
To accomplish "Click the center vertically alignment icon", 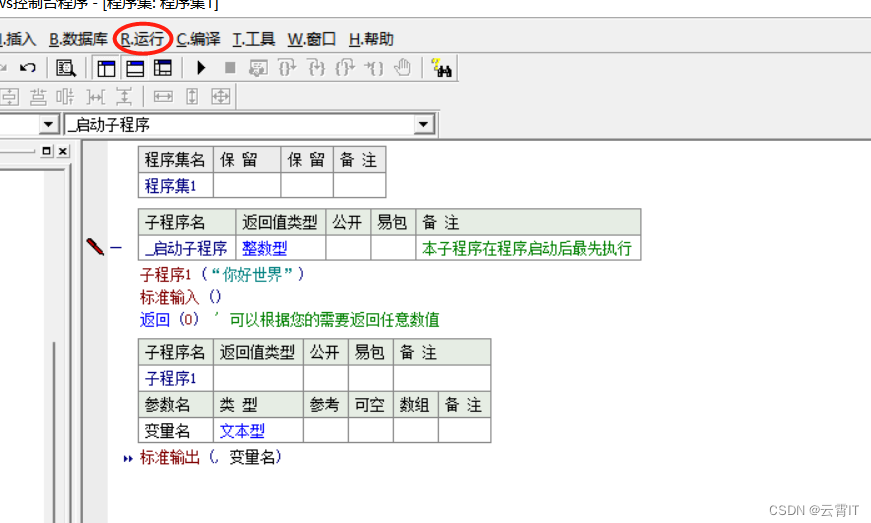I will (9, 97).
